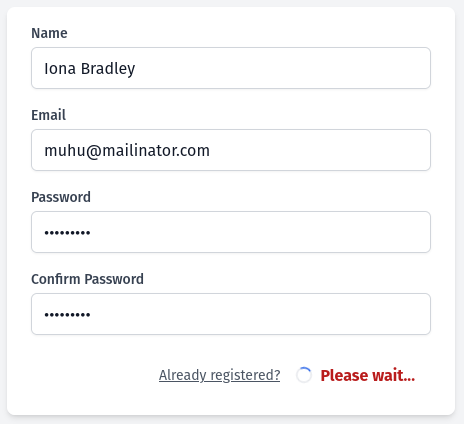Screen dimensions: 464x424
Task: Open the Already registered? link
Action: (219, 375)
